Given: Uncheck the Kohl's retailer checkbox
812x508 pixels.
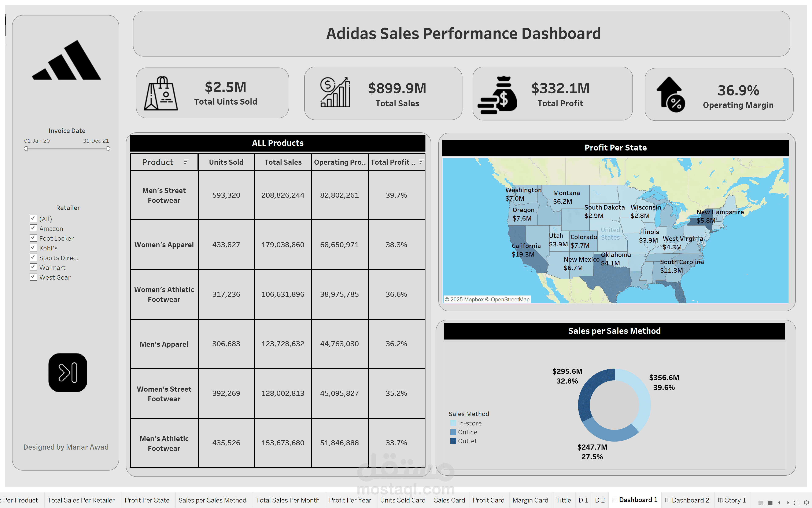Looking at the screenshot, I should 33,248.
